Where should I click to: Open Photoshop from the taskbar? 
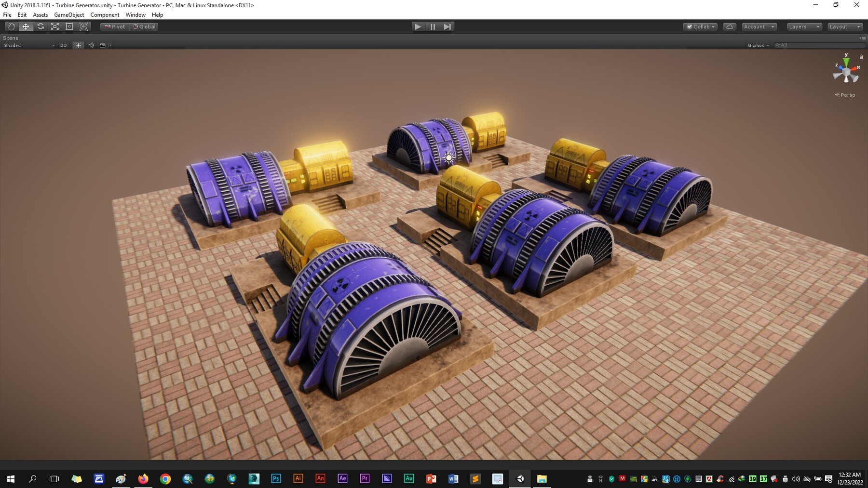[276, 479]
